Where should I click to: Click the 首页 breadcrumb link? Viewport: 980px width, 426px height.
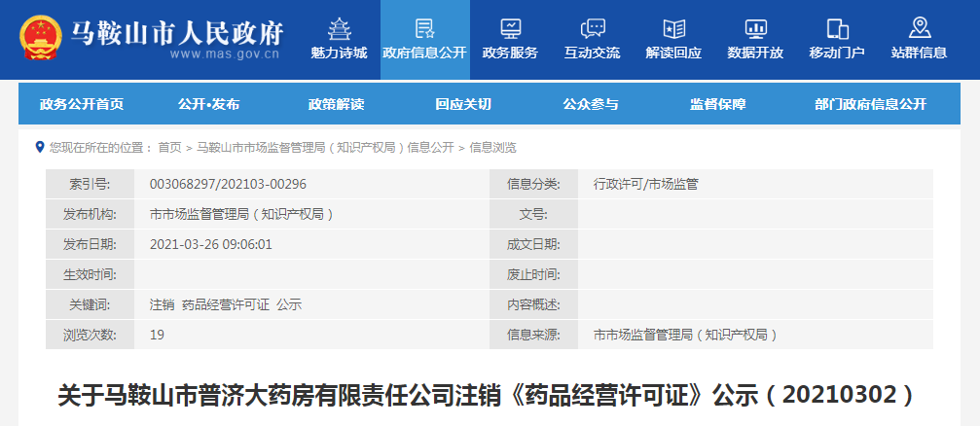[169, 148]
